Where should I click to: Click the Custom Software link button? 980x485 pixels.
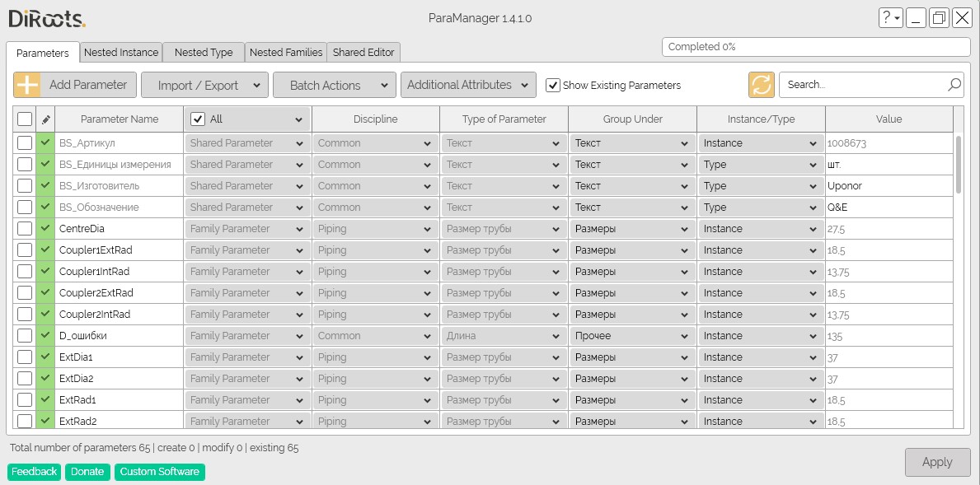[160, 472]
